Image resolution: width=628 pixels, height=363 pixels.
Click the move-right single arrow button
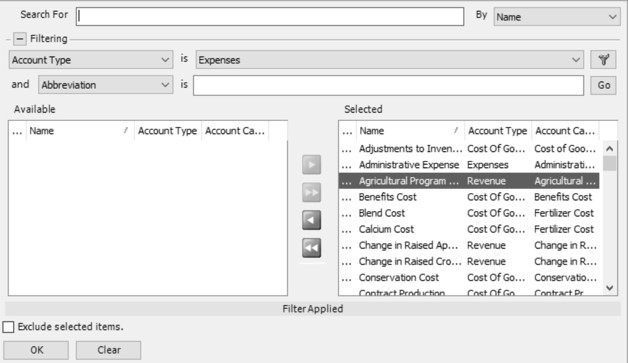[312, 165]
